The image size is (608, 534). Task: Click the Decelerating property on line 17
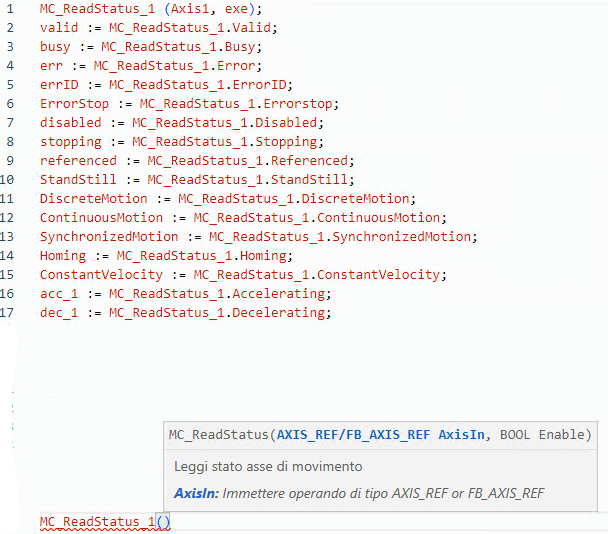(x=279, y=313)
